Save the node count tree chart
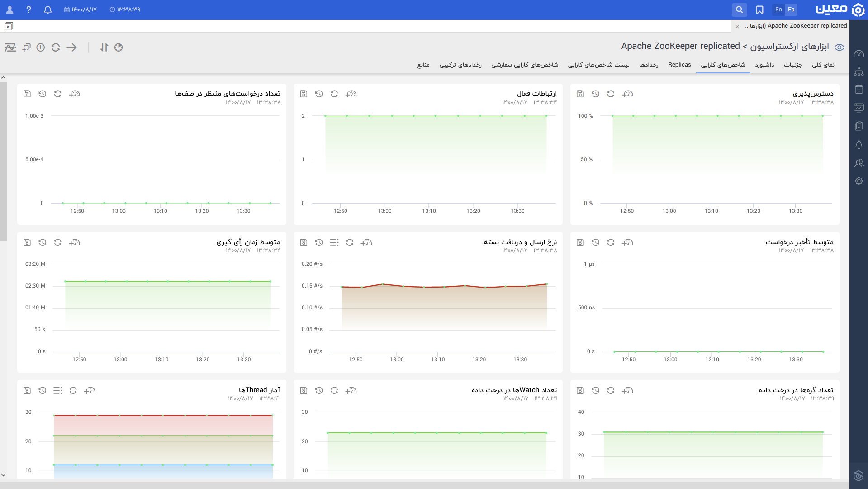 (x=580, y=390)
